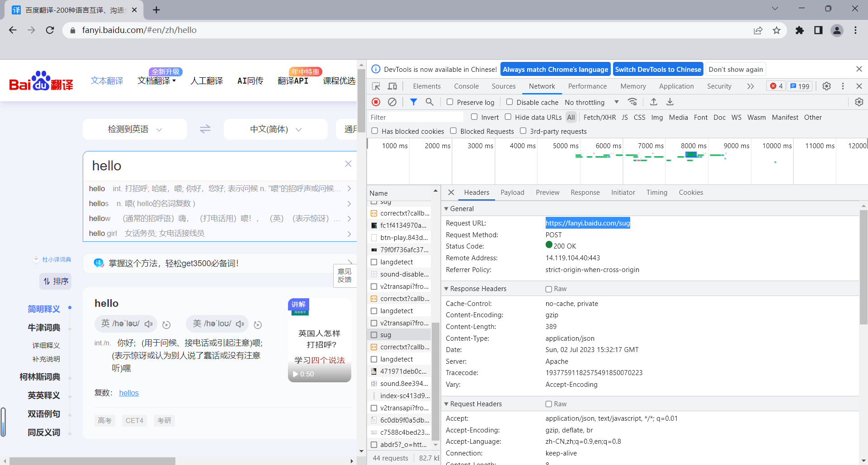Reload the page
Image resolution: width=868 pixels, height=465 pixels.
[x=50, y=30]
